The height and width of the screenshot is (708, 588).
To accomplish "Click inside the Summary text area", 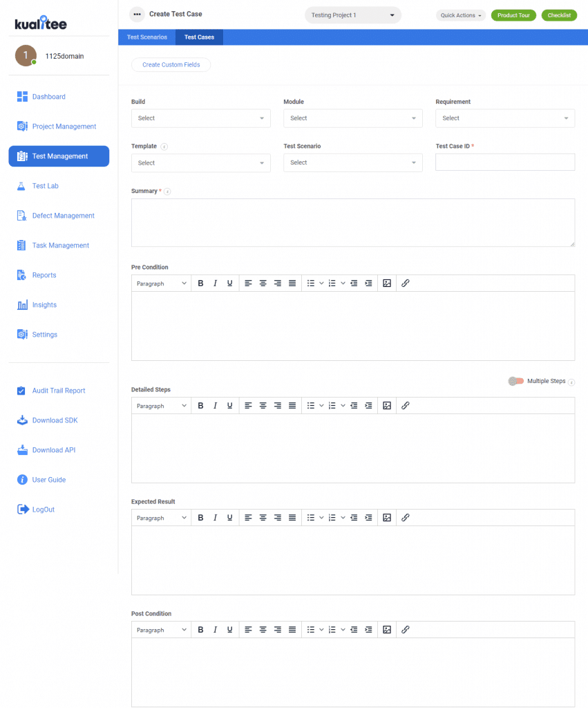I will 353,223.
